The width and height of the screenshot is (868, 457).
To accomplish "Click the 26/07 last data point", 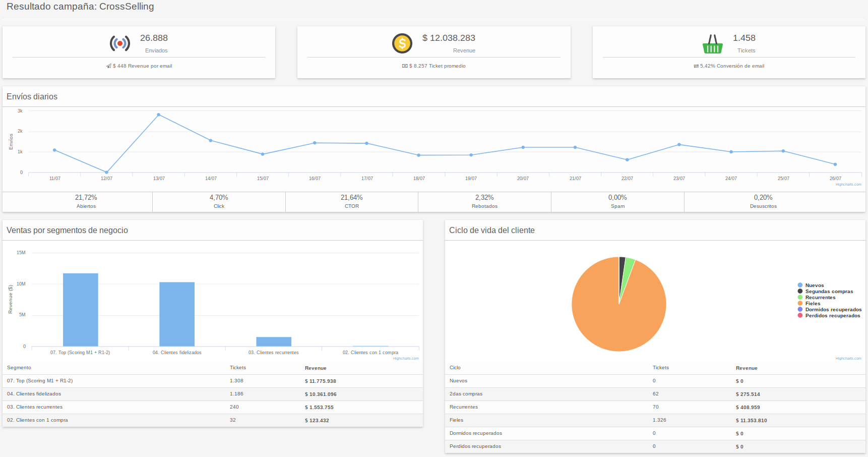I will coord(835,164).
